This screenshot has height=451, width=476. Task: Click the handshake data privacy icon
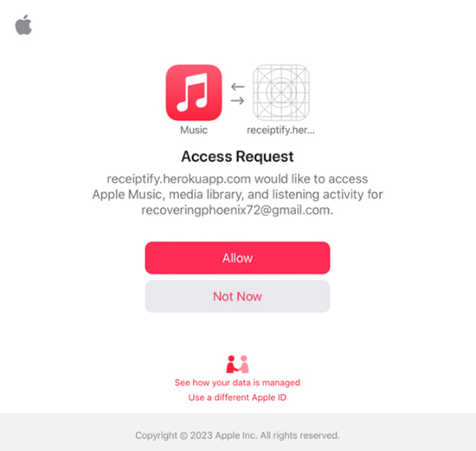pyautogui.click(x=237, y=364)
